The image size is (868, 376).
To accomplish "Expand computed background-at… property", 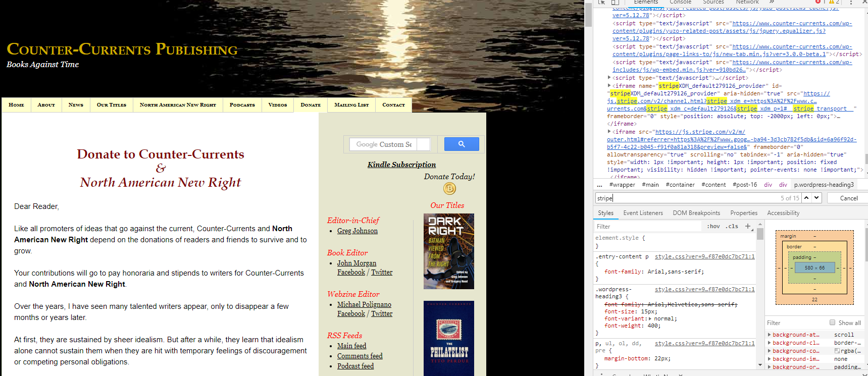I will coord(770,335).
